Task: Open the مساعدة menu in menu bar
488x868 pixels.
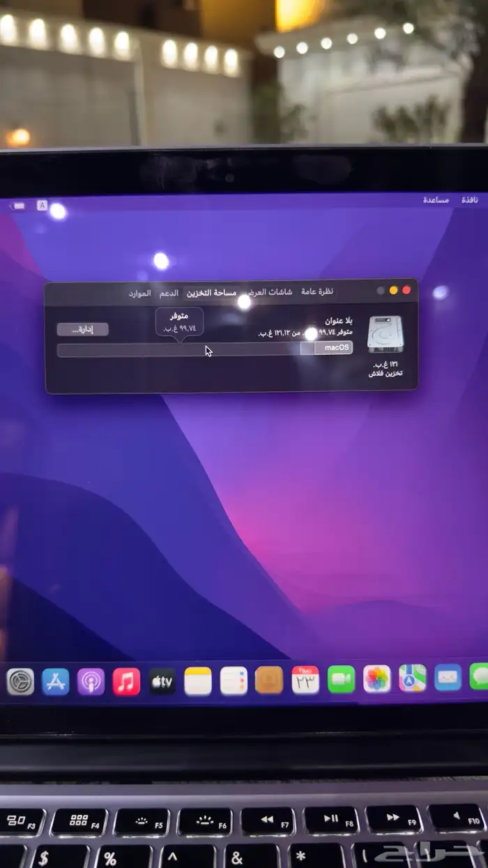Action: pyautogui.click(x=436, y=200)
